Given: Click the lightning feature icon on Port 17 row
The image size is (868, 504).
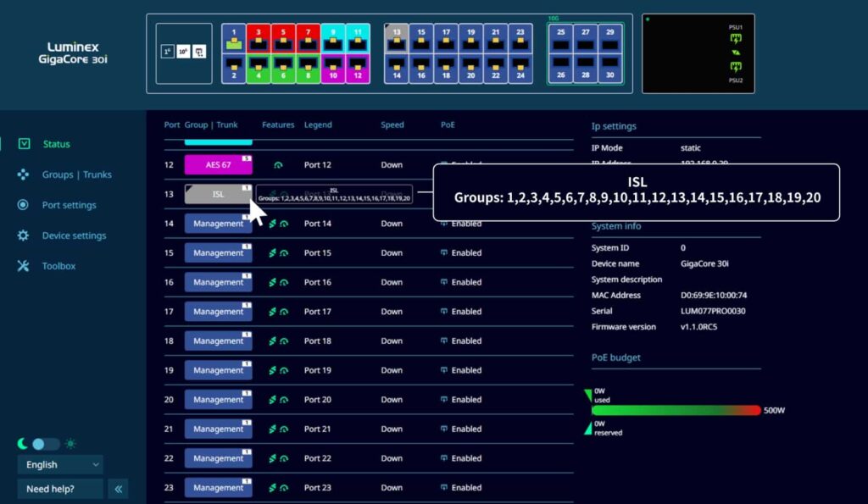Looking at the screenshot, I should click(x=272, y=312).
